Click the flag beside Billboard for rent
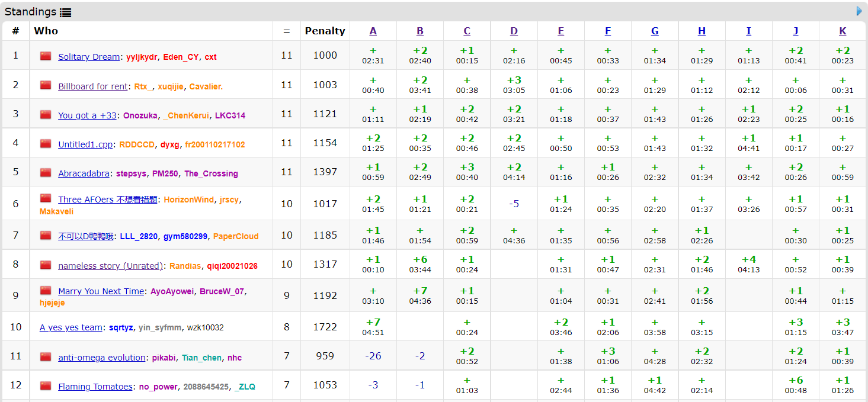This screenshot has width=868, height=402. (46, 85)
